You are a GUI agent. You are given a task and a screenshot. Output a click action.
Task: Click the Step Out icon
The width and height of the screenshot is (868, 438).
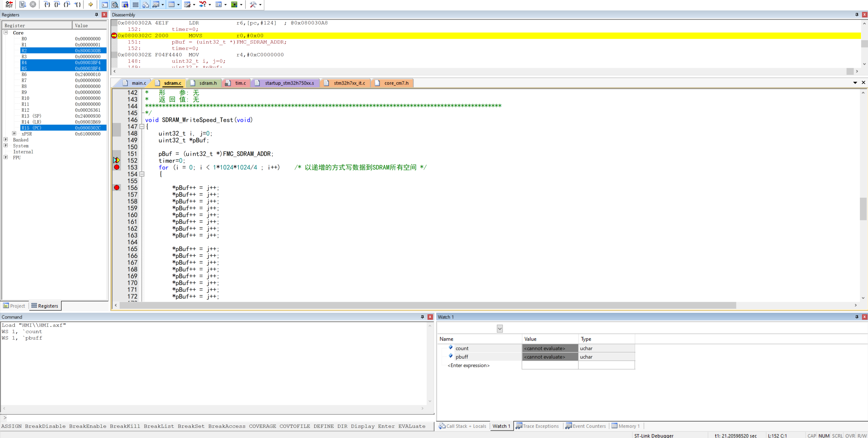tap(68, 4)
